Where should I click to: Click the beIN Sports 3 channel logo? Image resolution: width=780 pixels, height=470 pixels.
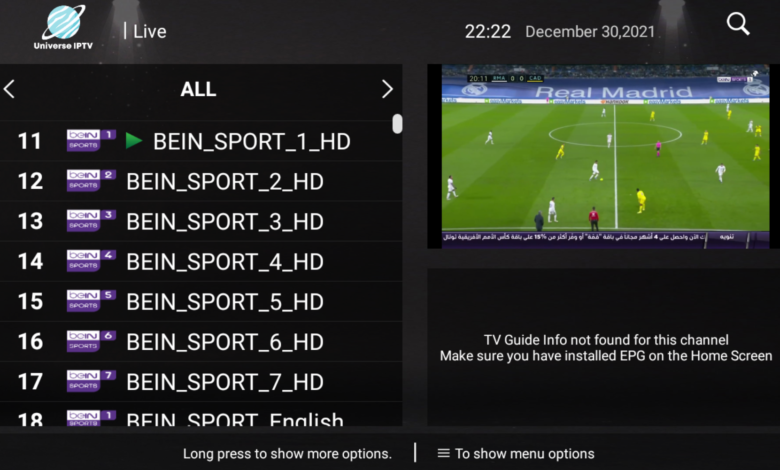click(92, 221)
